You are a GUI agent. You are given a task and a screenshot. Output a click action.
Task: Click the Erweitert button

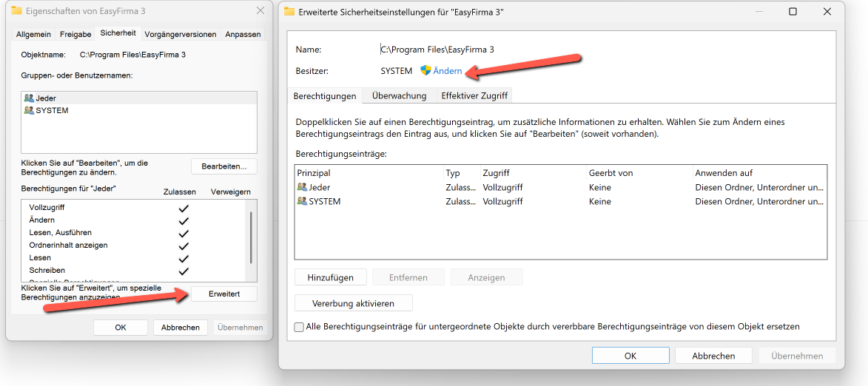(x=224, y=294)
